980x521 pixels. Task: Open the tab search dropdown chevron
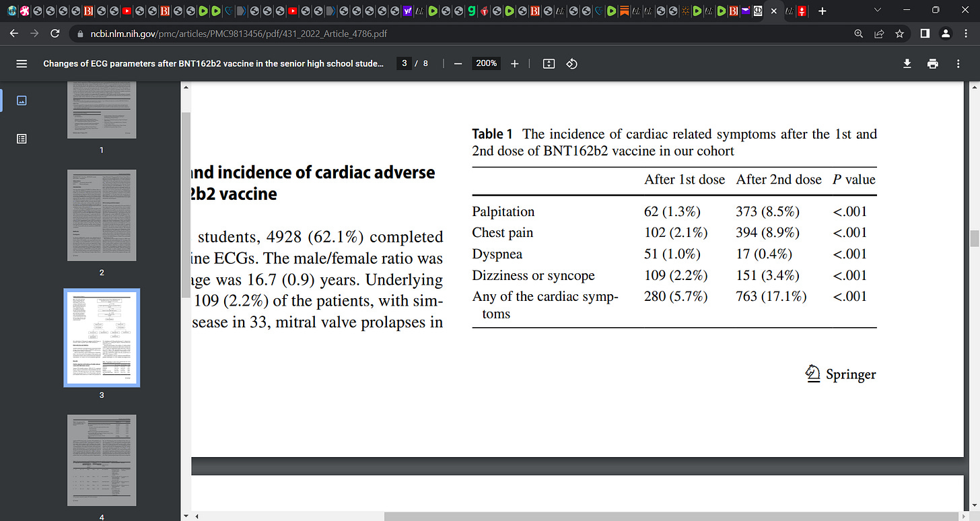tap(877, 11)
